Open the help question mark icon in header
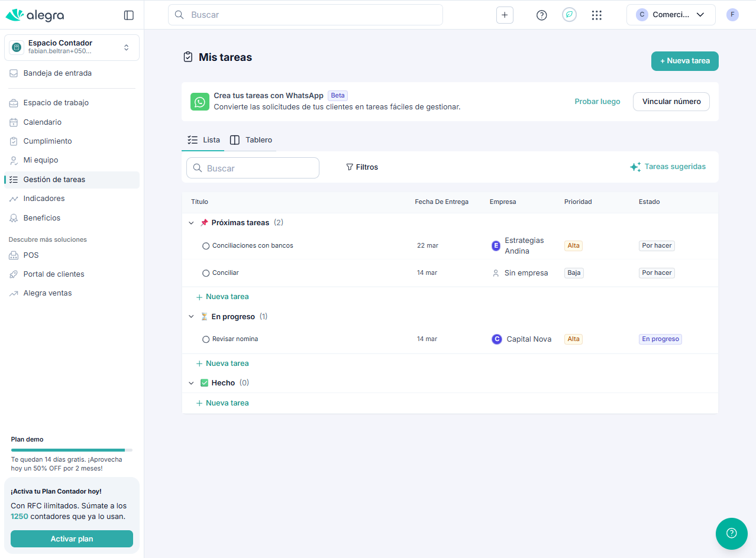The image size is (756, 558). click(541, 15)
